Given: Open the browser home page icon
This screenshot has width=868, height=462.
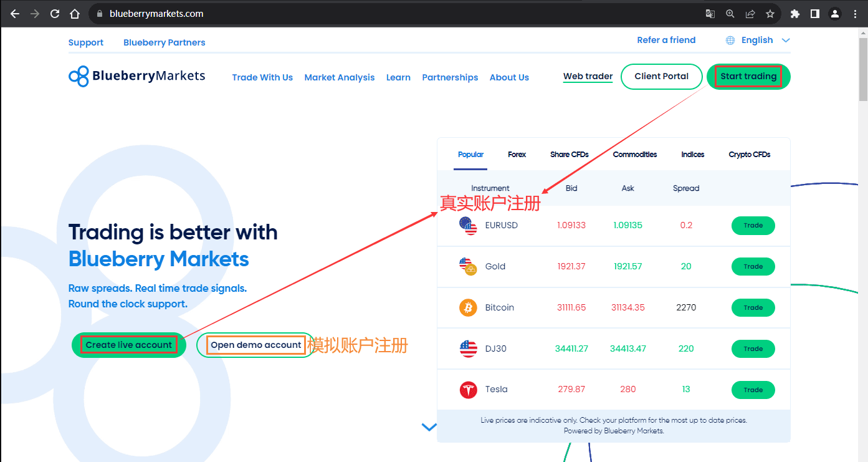Looking at the screenshot, I should point(75,14).
